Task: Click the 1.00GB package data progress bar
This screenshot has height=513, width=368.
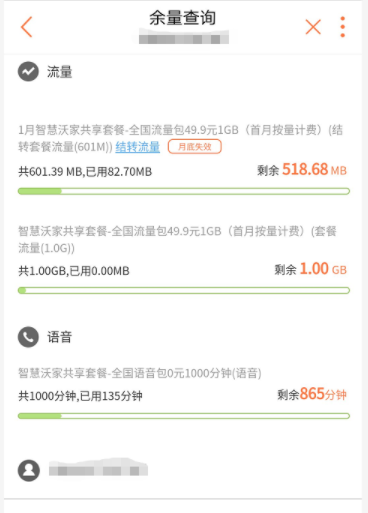Action: coord(184,291)
